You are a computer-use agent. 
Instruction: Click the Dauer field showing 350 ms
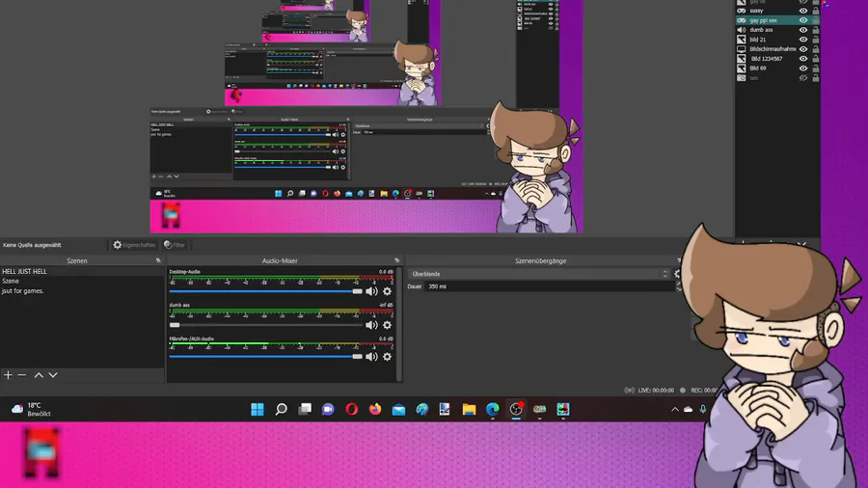550,286
